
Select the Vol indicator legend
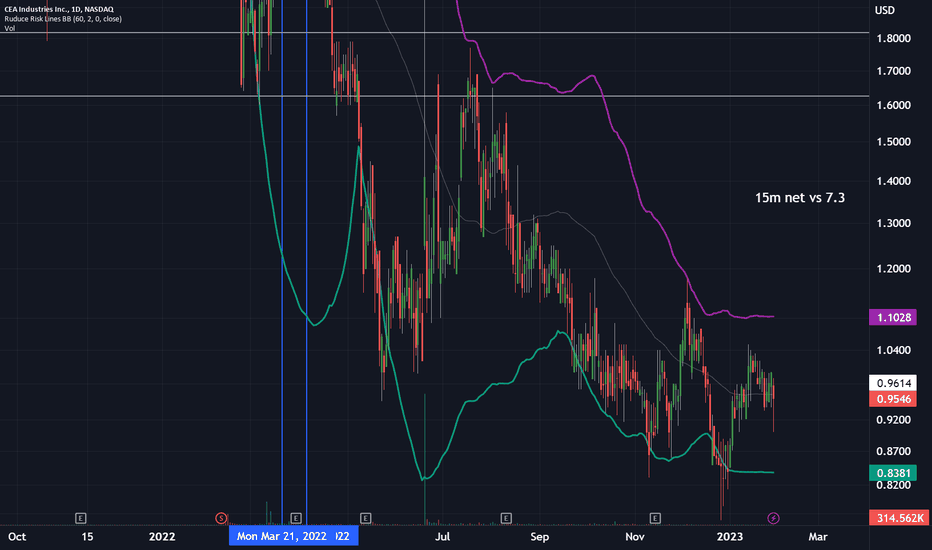click(x=10, y=29)
